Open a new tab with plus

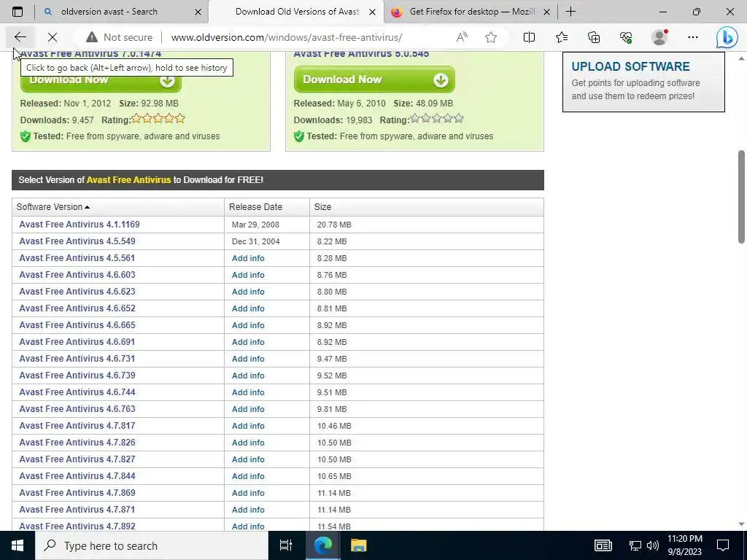(570, 12)
